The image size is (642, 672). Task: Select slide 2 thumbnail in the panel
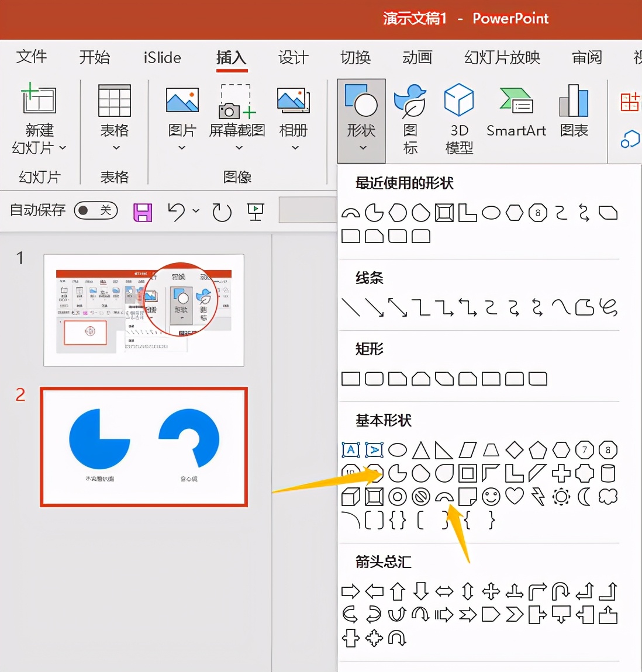click(x=144, y=445)
